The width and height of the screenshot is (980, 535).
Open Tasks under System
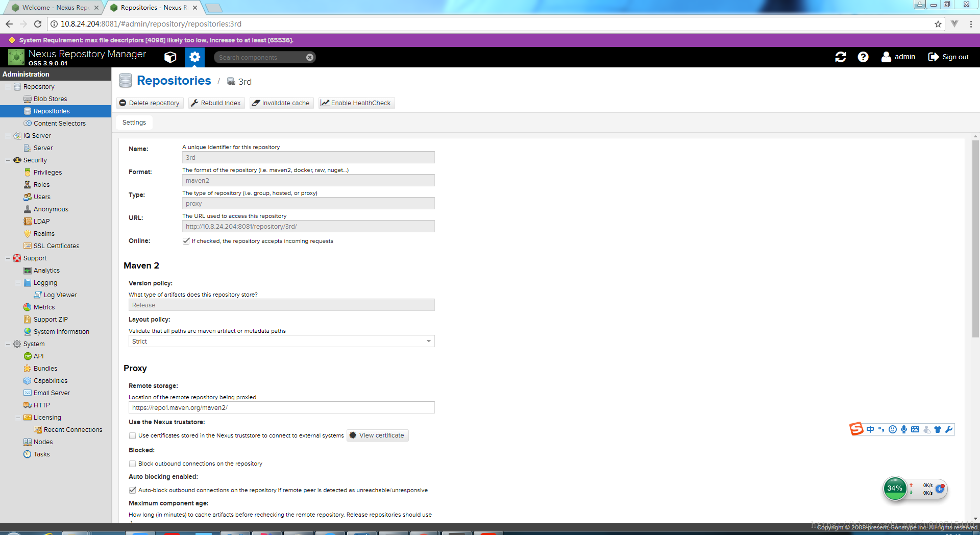41,454
